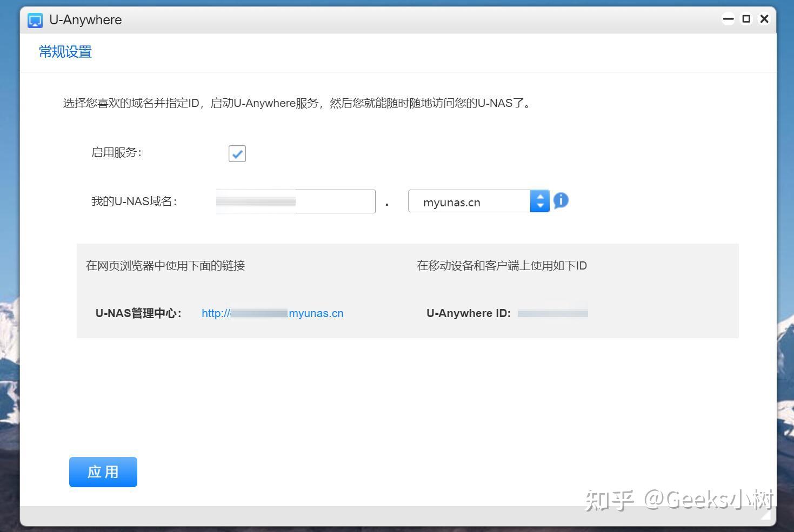
Task: Click the 启用服务 label text
Action: coord(116,153)
